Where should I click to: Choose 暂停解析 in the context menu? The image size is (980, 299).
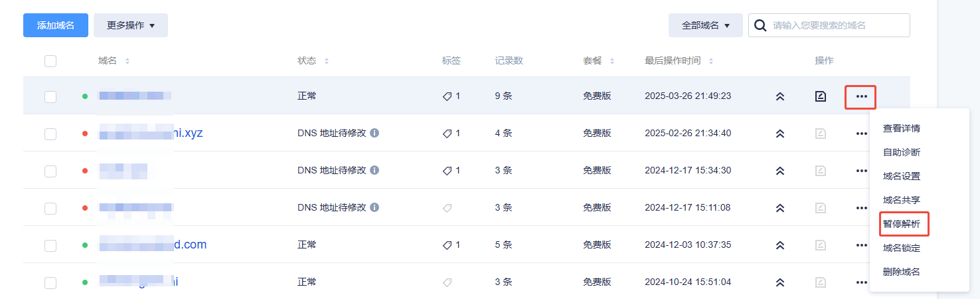(x=902, y=224)
